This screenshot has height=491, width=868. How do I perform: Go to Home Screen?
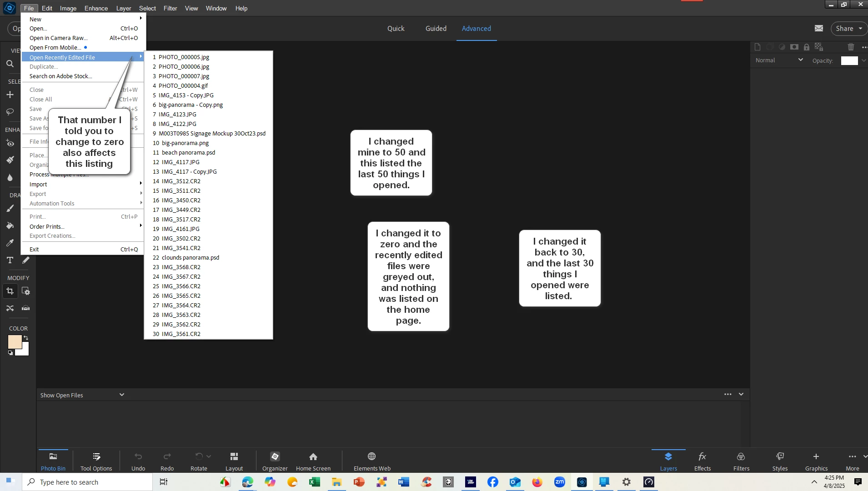[x=313, y=461]
